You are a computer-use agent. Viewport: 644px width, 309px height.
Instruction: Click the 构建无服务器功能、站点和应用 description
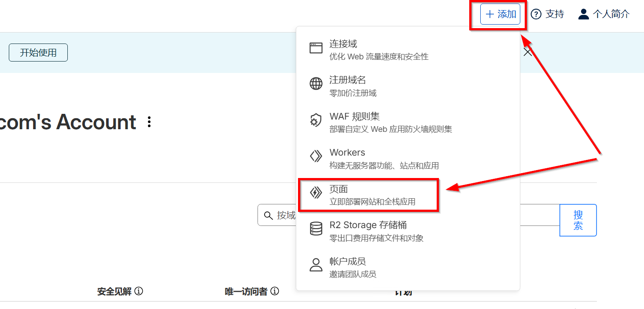pyautogui.click(x=384, y=166)
